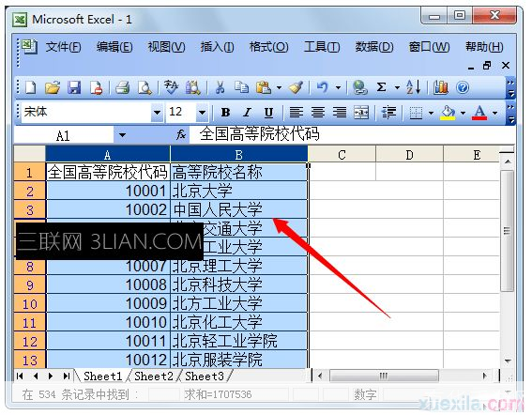Select row 9 header

(x=30, y=284)
